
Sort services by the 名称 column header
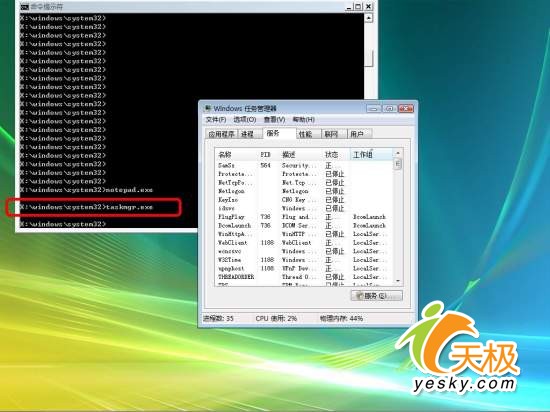point(237,155)
